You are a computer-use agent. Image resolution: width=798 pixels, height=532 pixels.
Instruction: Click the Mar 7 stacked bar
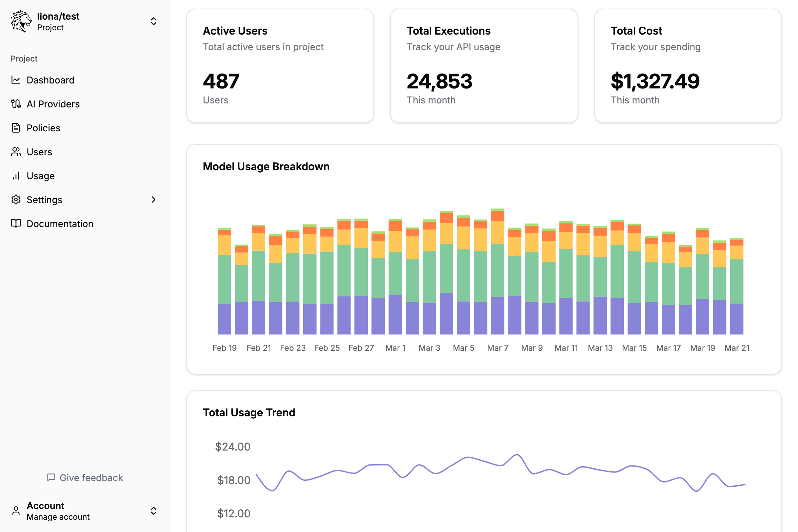click(497, 271)
